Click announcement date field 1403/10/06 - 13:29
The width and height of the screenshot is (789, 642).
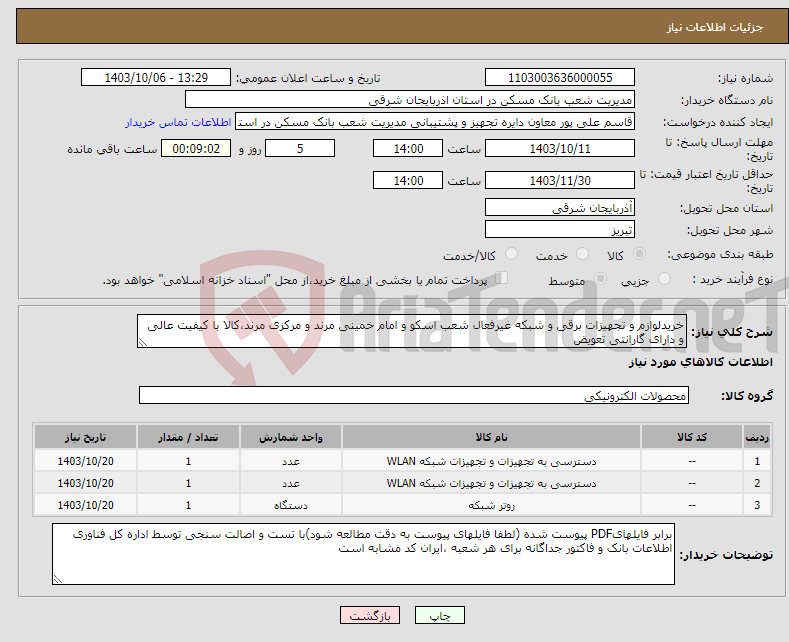tap(156, 77)
